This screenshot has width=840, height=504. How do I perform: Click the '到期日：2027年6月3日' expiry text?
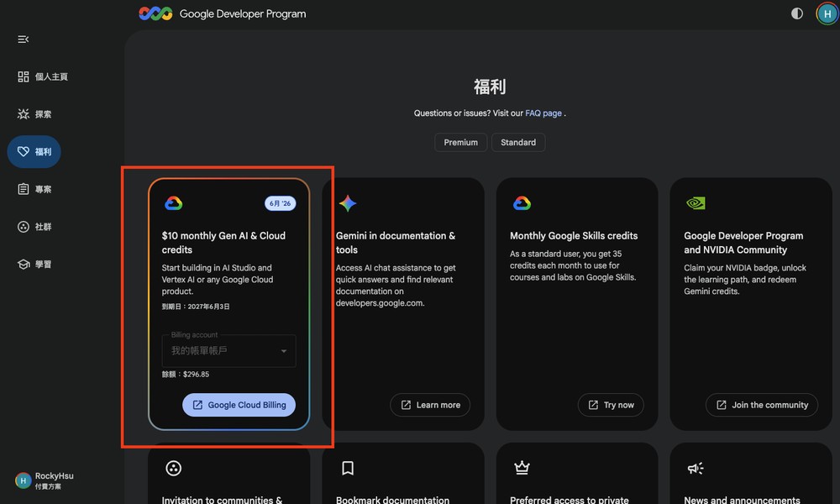pos(196,307)
